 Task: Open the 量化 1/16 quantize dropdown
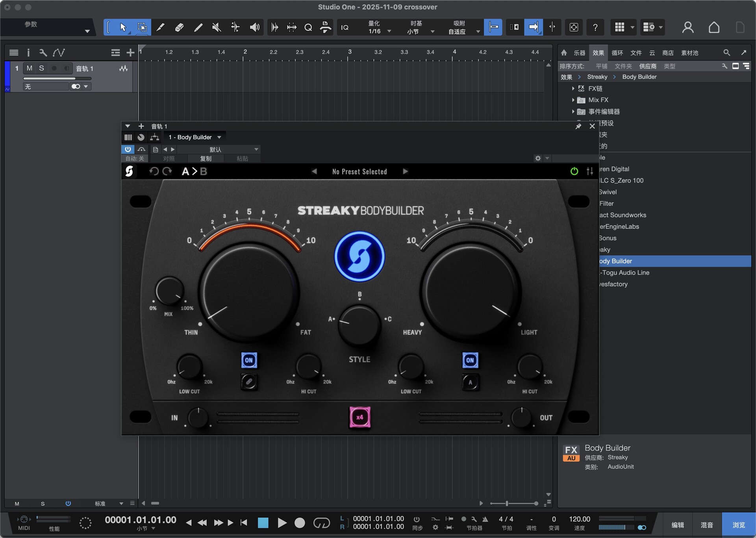click(x=389, y=32)
